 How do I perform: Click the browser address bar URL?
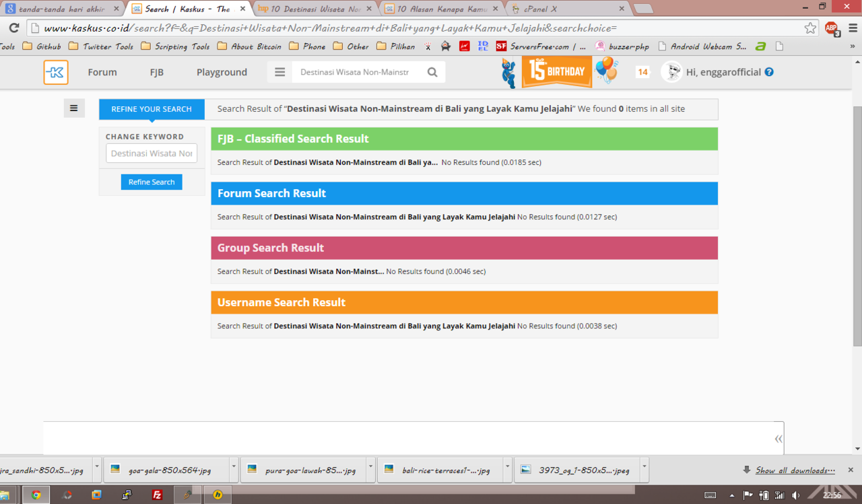414,28
